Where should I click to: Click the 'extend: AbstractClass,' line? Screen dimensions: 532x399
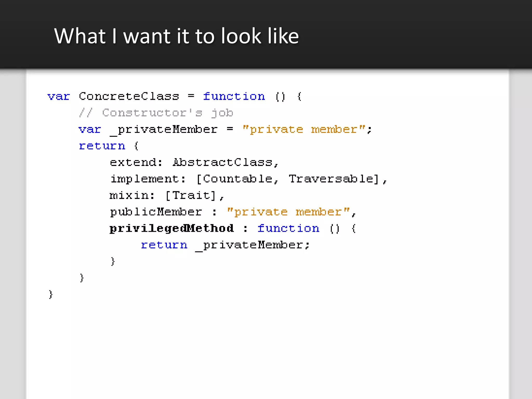[x=194, y=163]
